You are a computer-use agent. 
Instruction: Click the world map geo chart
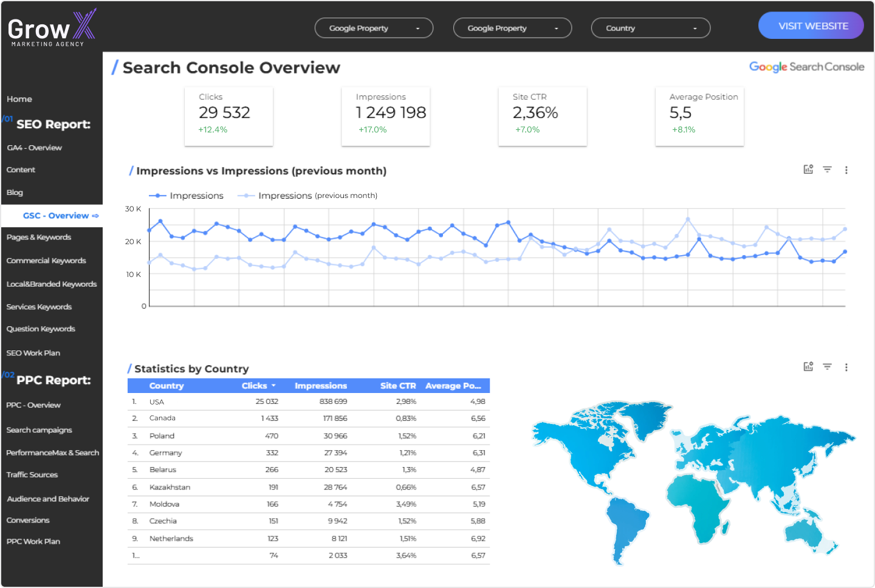pos(693,480)
